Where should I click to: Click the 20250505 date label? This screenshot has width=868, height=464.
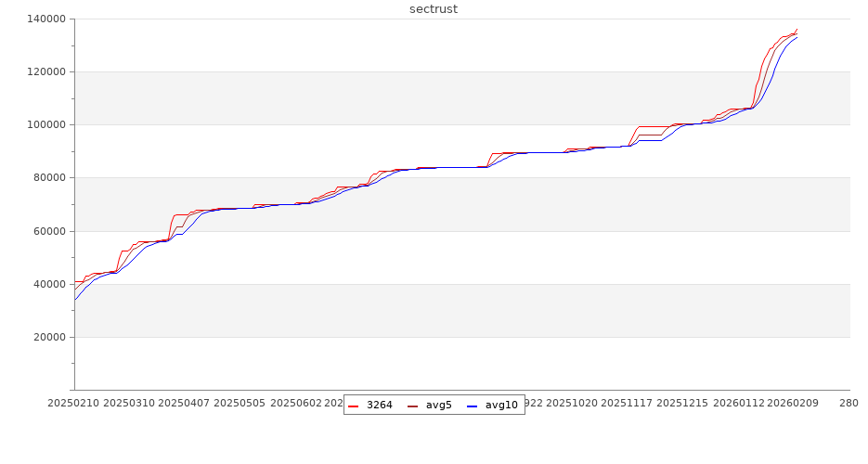pyautogui.click(x=240, y=404)
